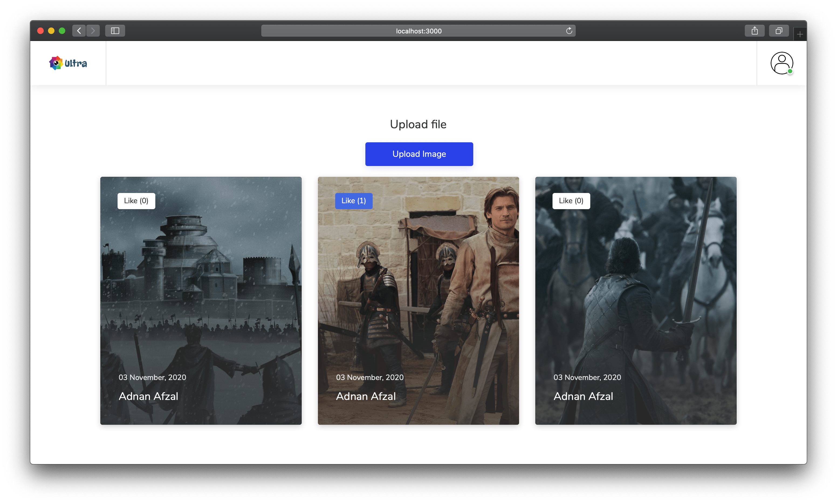
Task: Open the snowy castle image card
Action: coord(201,301)
